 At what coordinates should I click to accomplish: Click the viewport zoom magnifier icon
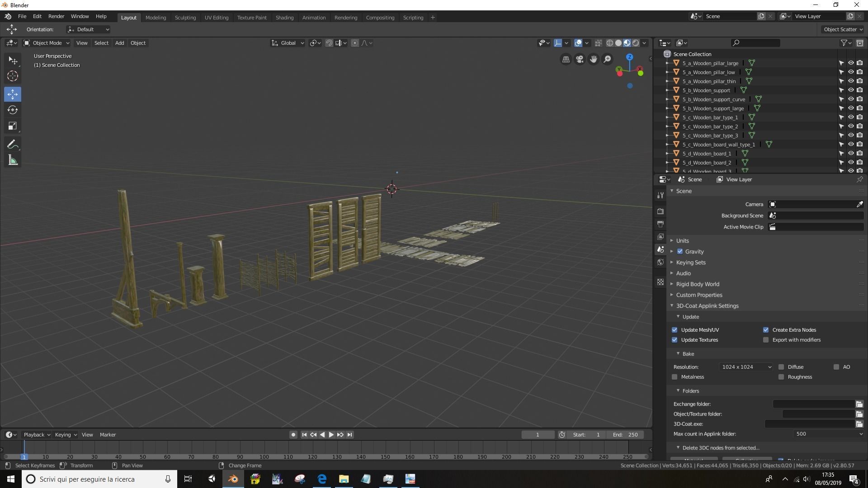pyautogui.click(x=608, y=59)
